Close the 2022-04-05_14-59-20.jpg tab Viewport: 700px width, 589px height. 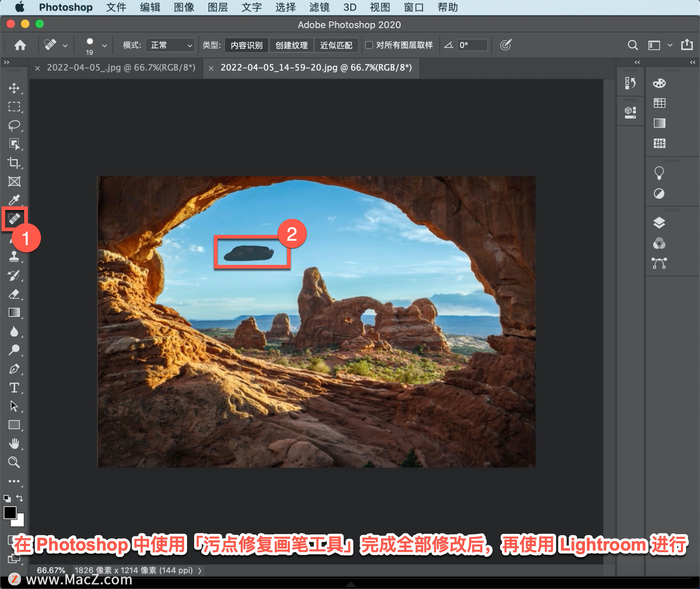point(211,68)
